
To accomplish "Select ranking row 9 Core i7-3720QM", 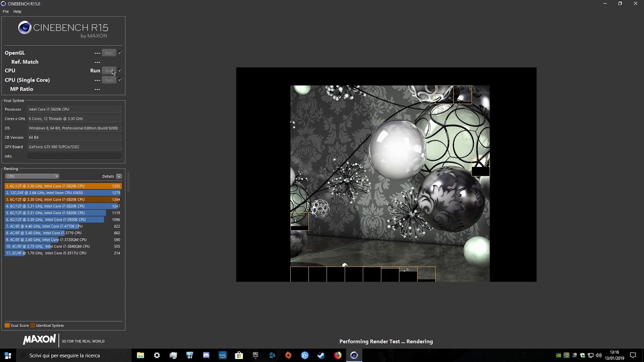I will [63, 240].
